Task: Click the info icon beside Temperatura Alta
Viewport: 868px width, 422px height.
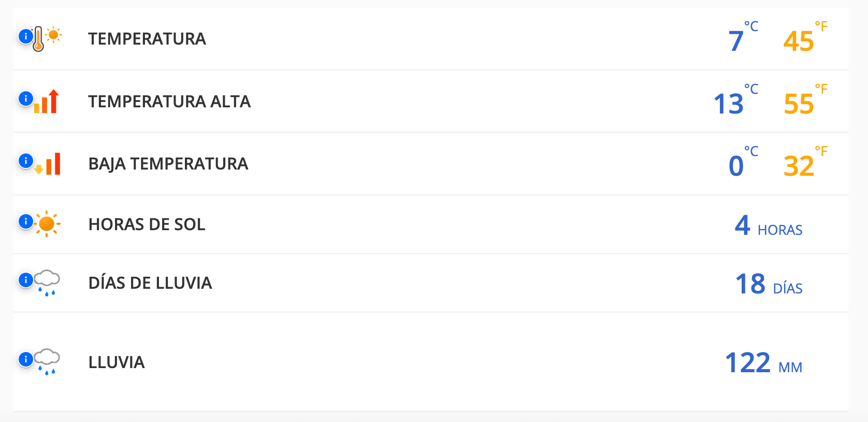Action: coord(25,99)
